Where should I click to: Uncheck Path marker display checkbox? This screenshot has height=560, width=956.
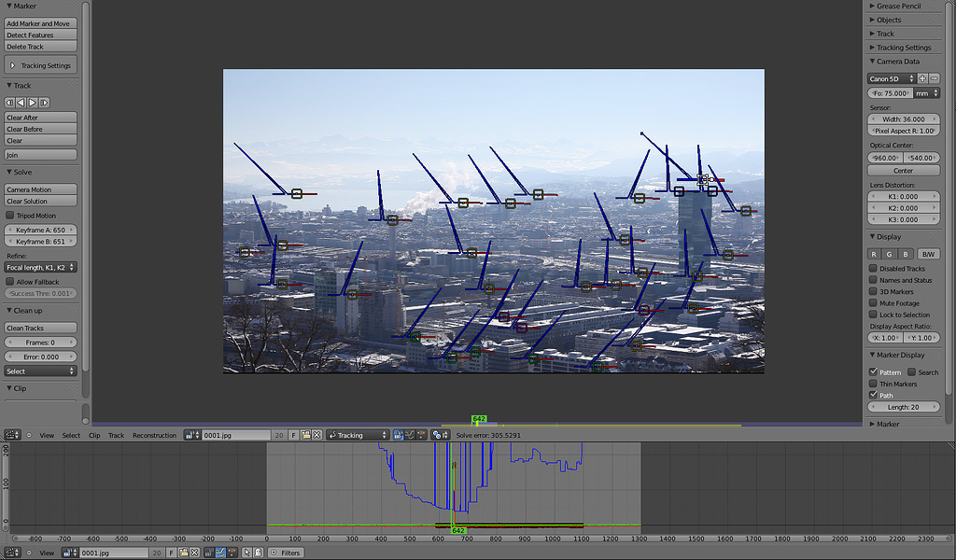click(873, 395)
